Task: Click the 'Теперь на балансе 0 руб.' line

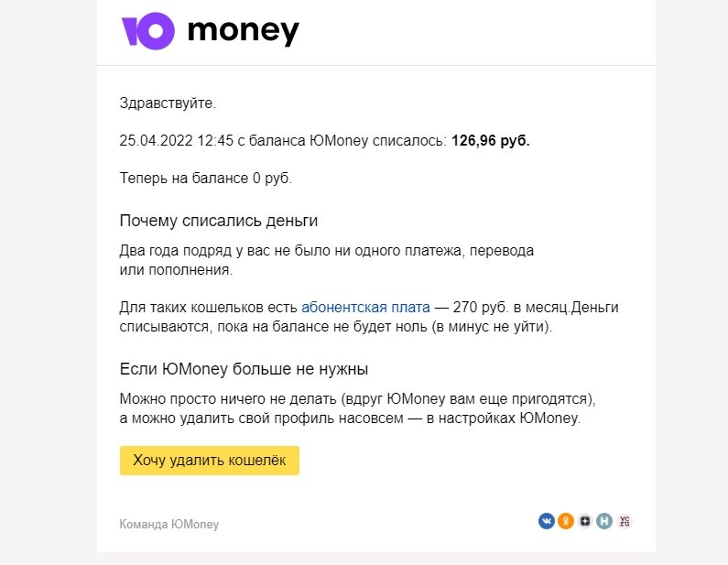Action: [206, 179]
